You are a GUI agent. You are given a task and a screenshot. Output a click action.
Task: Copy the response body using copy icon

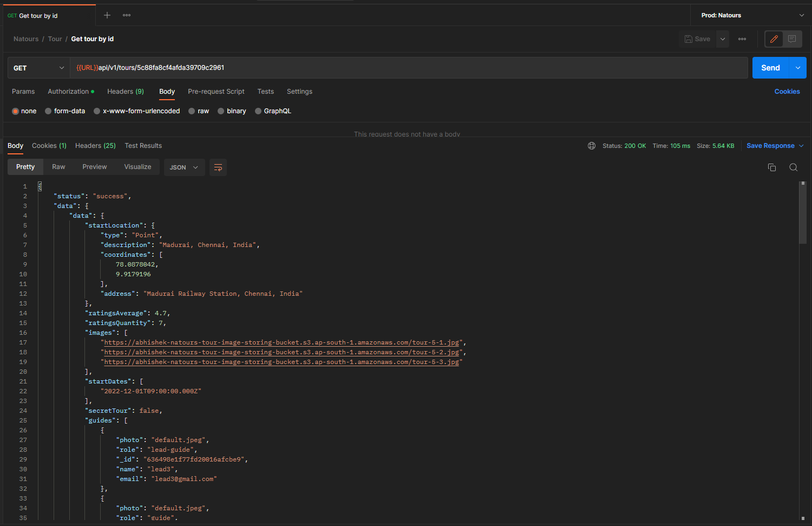click(771, 167)
